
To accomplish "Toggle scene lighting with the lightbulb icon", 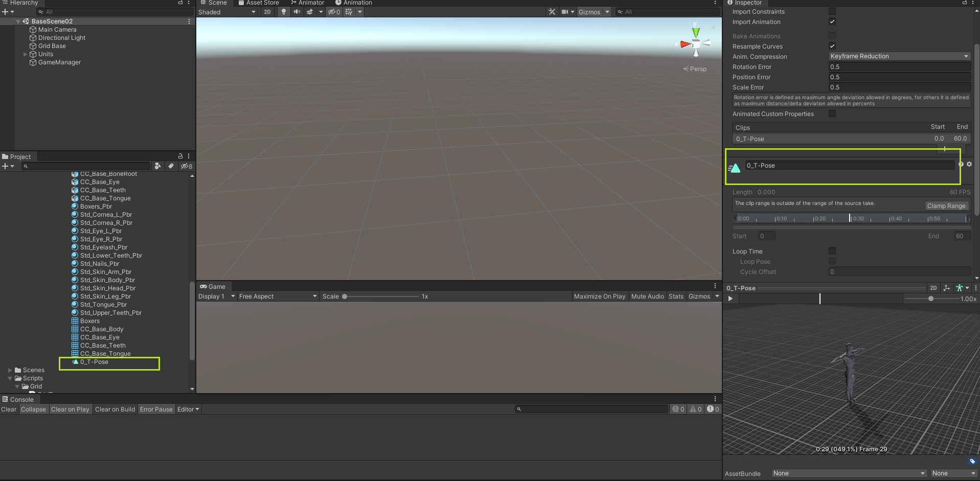I will pyautogui.click(x=284, y=12).
